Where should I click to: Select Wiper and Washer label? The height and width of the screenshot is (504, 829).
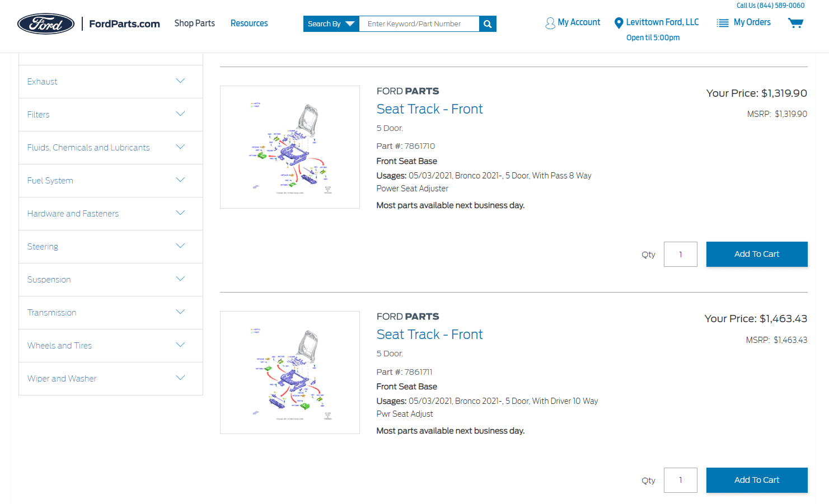pos(62,379)
